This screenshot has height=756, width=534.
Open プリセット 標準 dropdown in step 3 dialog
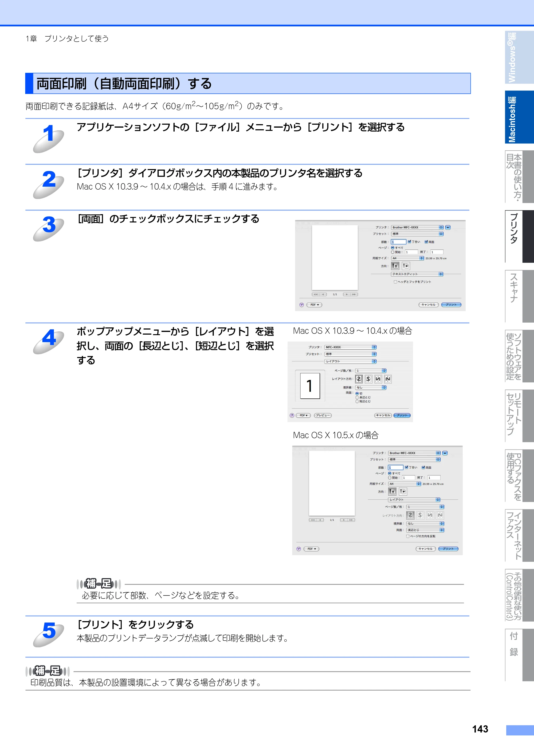[x=417, y=234]
